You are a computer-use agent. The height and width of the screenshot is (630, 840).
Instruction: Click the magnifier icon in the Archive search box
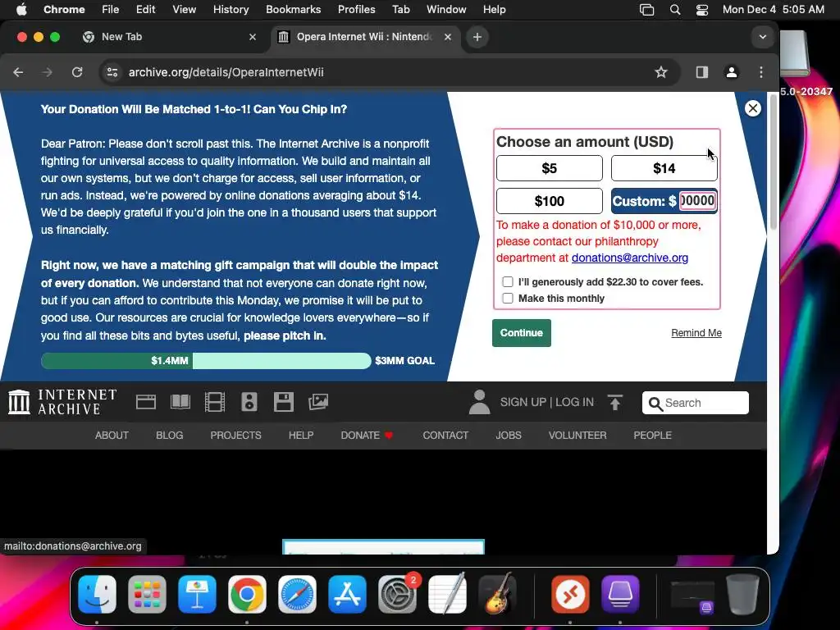[x=655, y=403]
